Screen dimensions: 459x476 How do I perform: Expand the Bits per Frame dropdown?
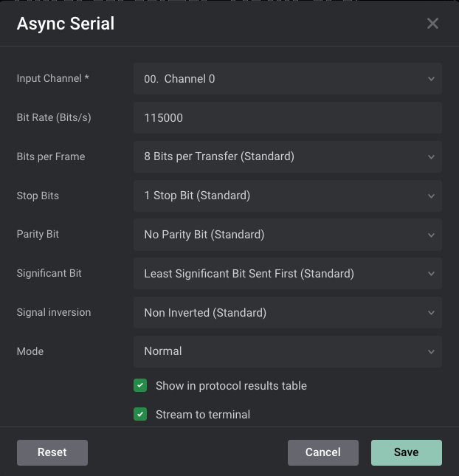pyautogui.click(x=287, y=156)
